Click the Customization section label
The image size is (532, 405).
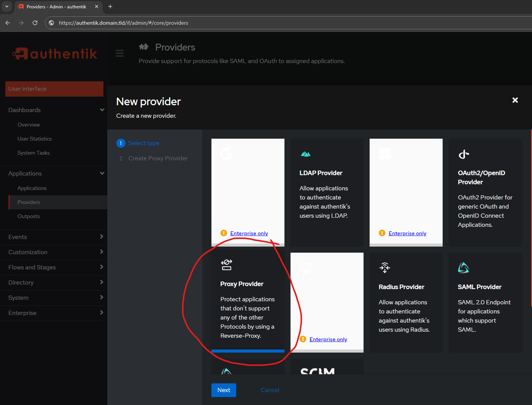tap(28, 252)
